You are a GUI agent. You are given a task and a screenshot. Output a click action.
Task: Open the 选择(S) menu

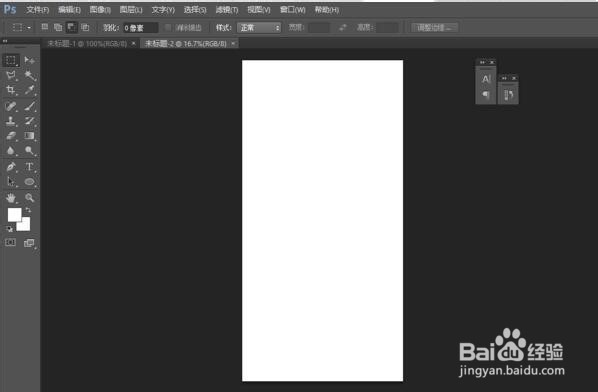click(x=195, y=10)
